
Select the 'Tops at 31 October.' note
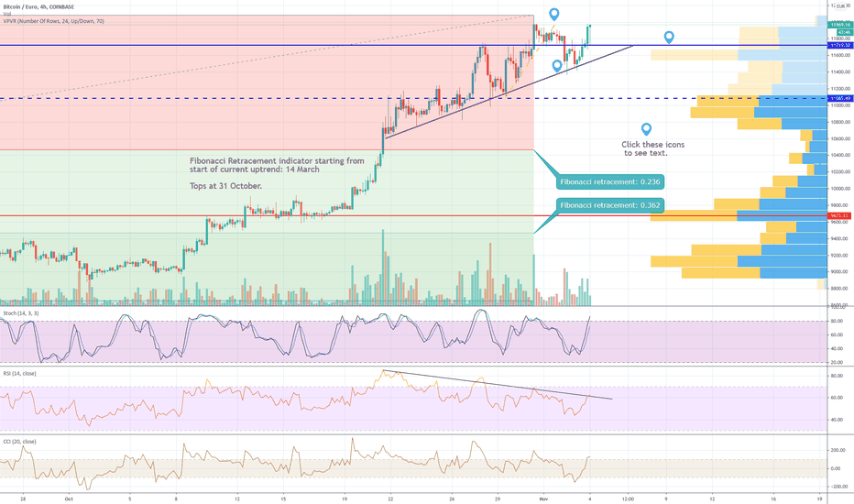[x=225, y=186]
